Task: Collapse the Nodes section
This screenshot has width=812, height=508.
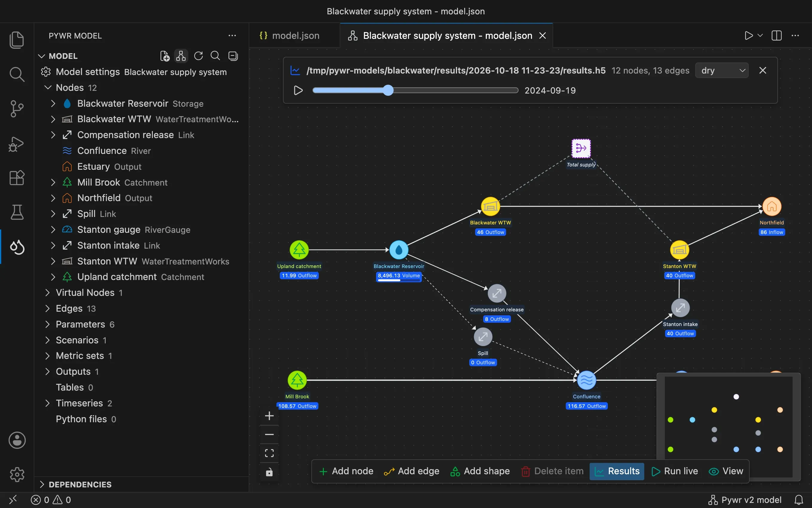Action: coord(48,88)
